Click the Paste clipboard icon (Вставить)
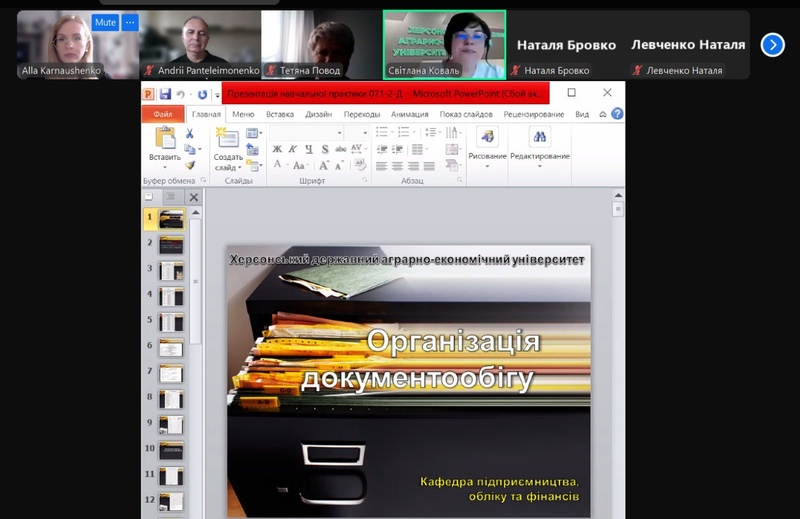Image resolution: width=800 pixels, height=519 pixels. (165, 138)
